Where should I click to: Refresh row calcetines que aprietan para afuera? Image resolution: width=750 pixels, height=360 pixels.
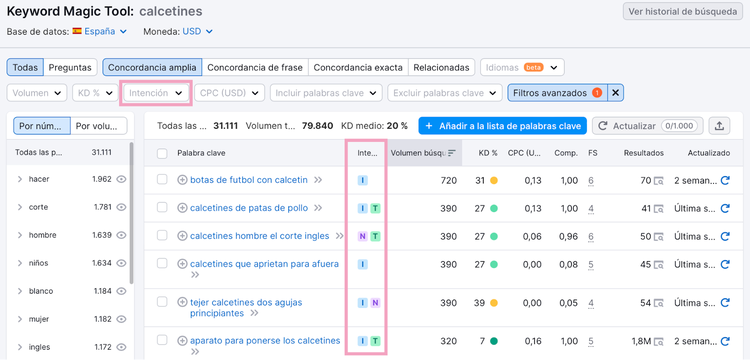[x=725, y=264]
